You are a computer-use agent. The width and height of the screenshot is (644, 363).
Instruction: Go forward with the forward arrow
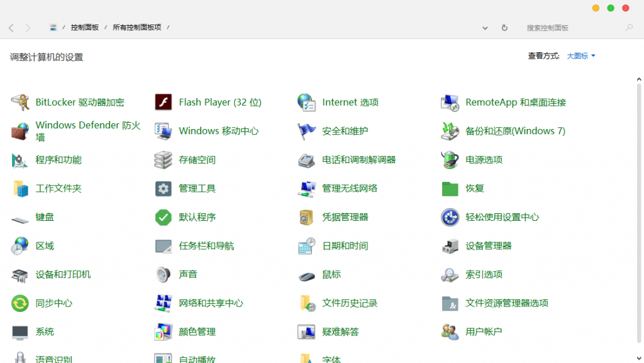coord(28,28)
